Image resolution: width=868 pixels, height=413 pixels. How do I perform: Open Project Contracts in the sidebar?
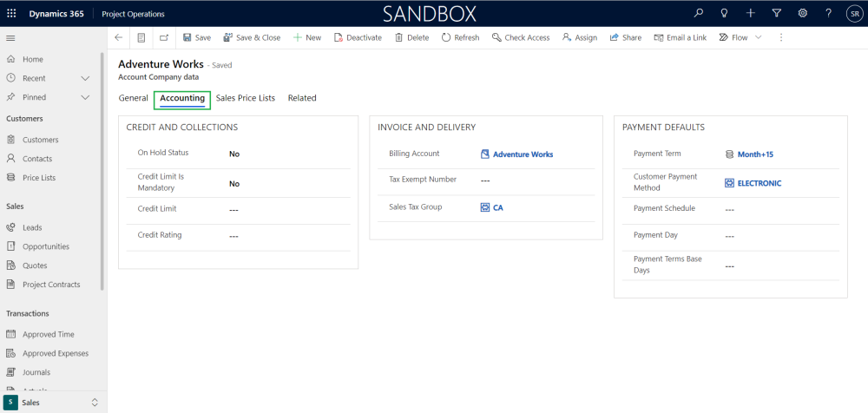[51, 285]
